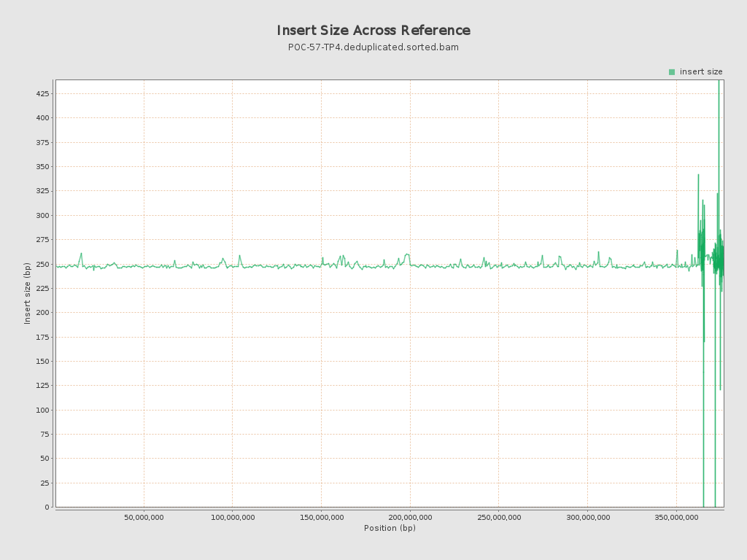Click the 200 y-axis tick label
Image resolution: width=747 pixels, height=560 pixels.
[42, 312]
